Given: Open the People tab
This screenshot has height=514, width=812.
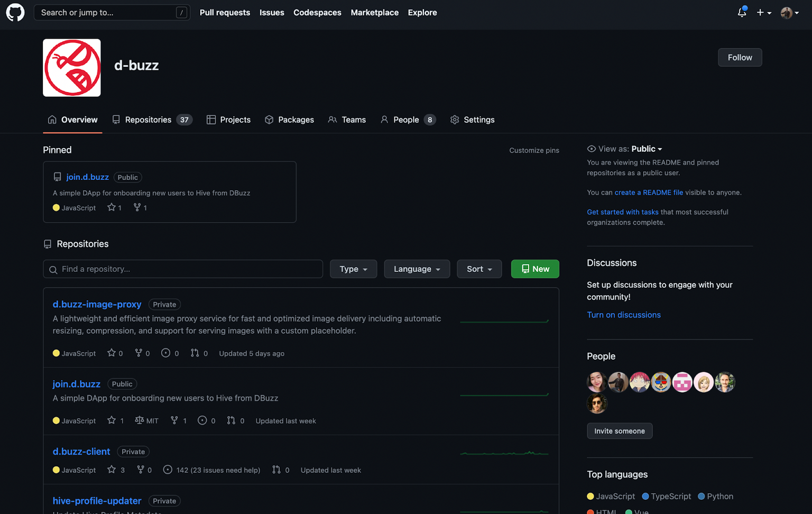Looking at the screenshot, I should [408, 120].
